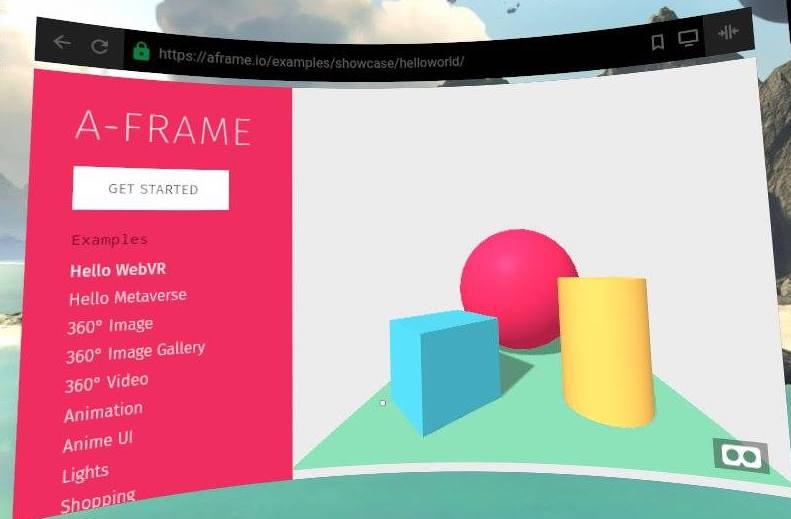Open the 360° Image Gallery example
The width and height of the screenshot is (791, 519).
coord(136,352)
